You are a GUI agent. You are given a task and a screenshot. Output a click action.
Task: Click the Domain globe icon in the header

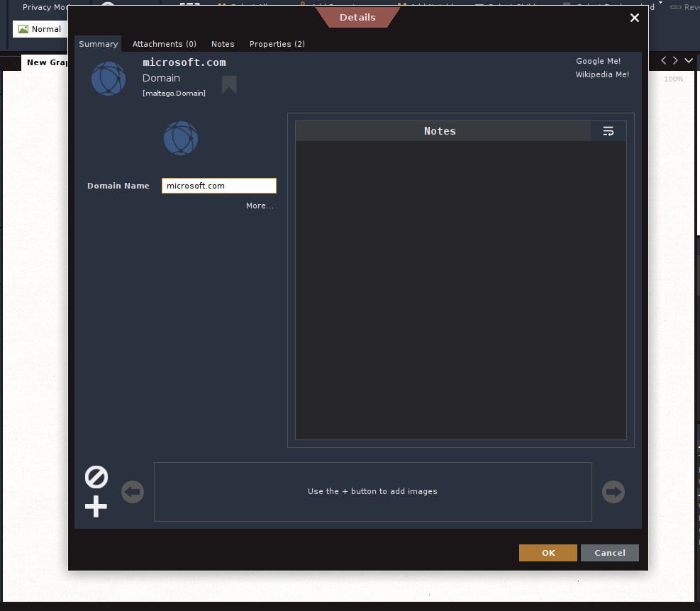109,79
